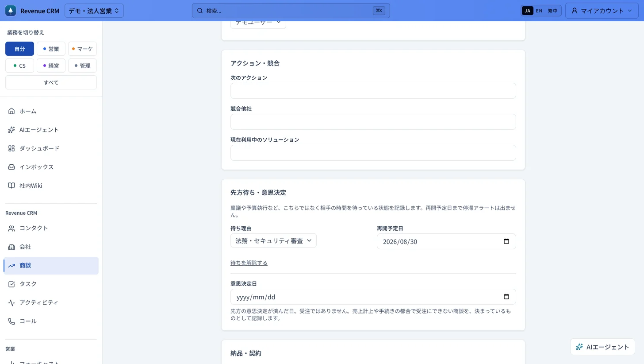The width and height of the screenshot is (644, 364).
Task: Click the ダッシュボード grid icon
Action: tap(11, 148)
